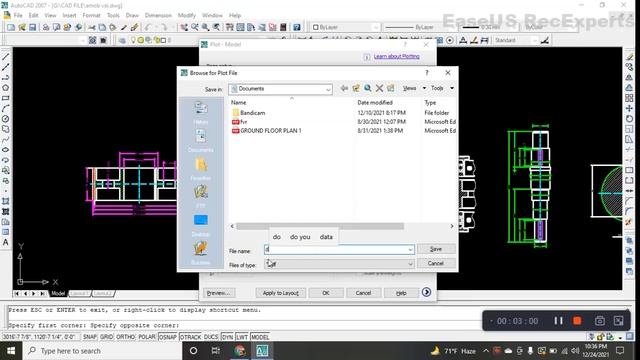640x360 pixels.
Task: Click the Back arrow icon in Browse dialog
Action: pyautogui.click(x=344, y=88)
